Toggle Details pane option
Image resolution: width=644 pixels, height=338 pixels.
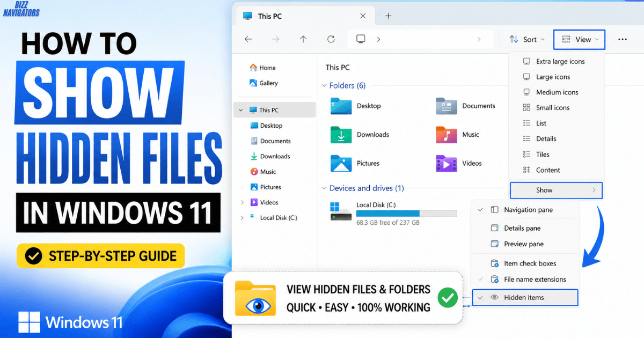525,228
